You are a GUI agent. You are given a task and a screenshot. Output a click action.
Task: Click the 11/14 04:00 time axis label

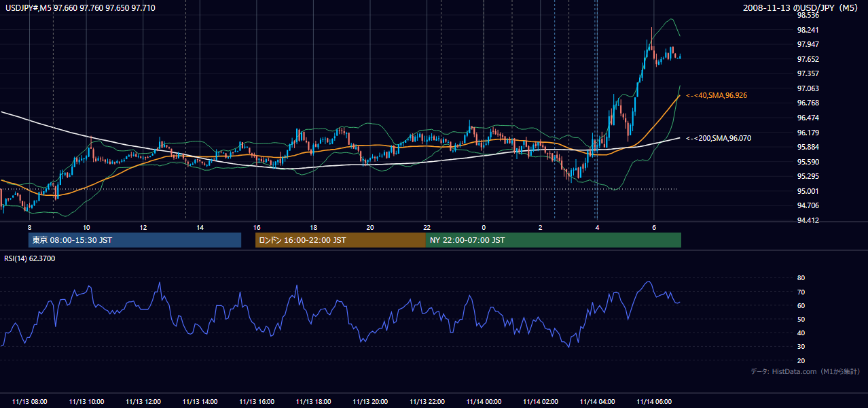click(597, 401)
